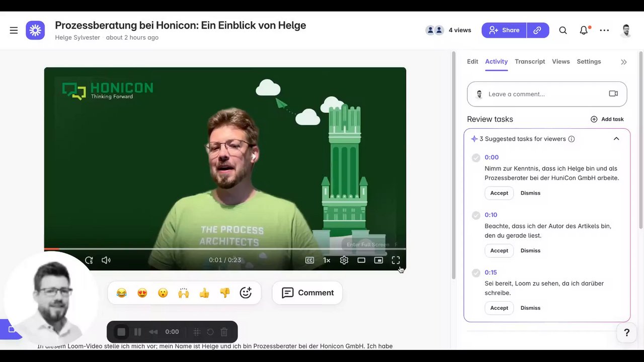Viewport: 644px width, 362px height.
Task: Open the user profile avatar
Action: click(626, 30)
